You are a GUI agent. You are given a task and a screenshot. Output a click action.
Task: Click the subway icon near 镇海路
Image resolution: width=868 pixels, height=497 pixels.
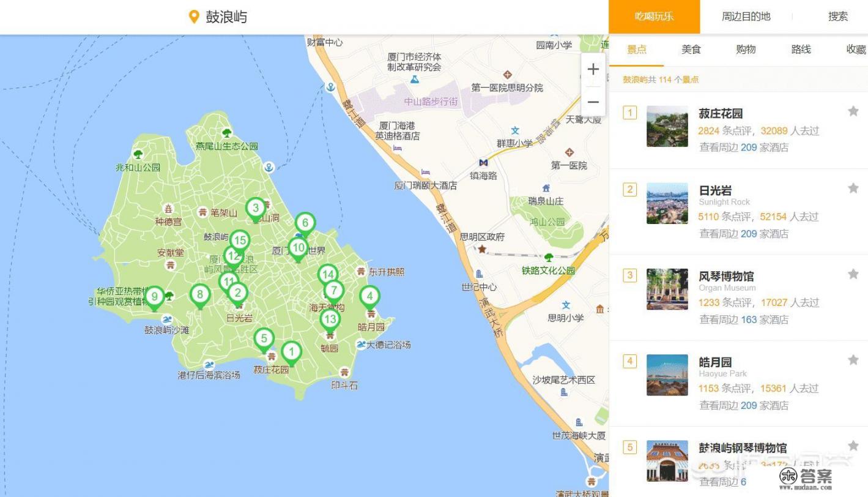tap(483, 163)
